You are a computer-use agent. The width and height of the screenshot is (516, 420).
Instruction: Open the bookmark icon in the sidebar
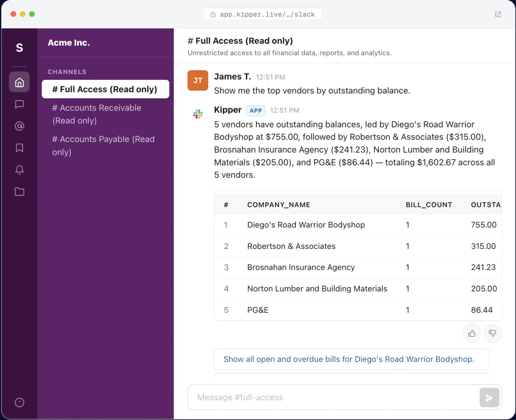(20, 148)
